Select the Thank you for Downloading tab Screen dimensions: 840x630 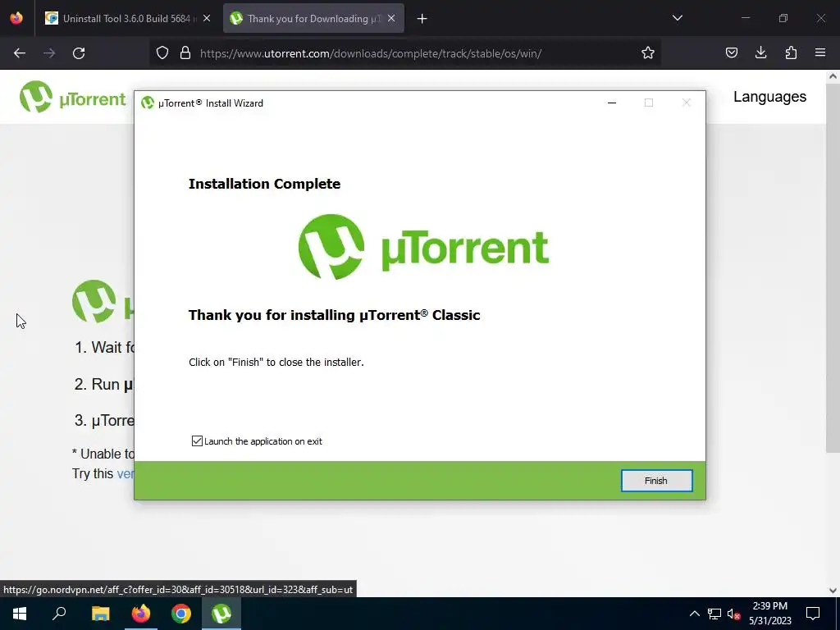tap(313, 19)
